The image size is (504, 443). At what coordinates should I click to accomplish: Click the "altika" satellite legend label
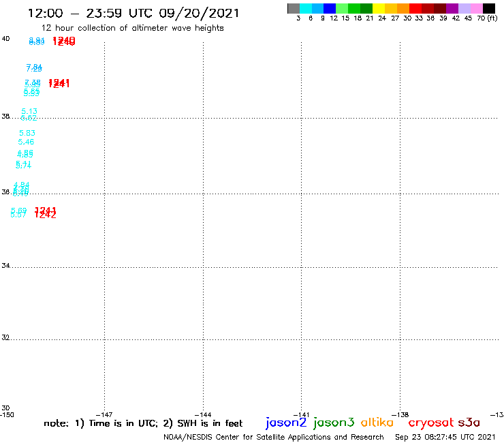coord(377,422)
